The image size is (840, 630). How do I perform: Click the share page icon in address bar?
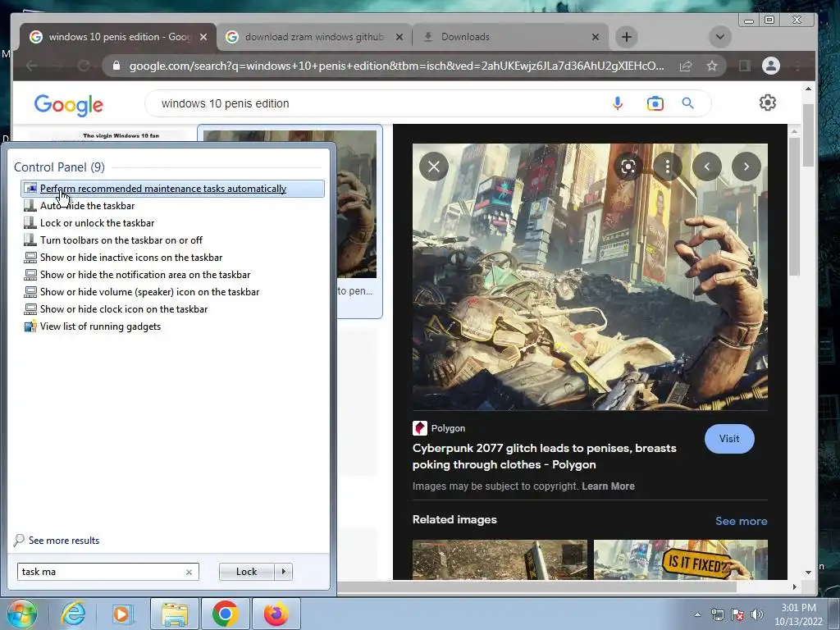685,66
